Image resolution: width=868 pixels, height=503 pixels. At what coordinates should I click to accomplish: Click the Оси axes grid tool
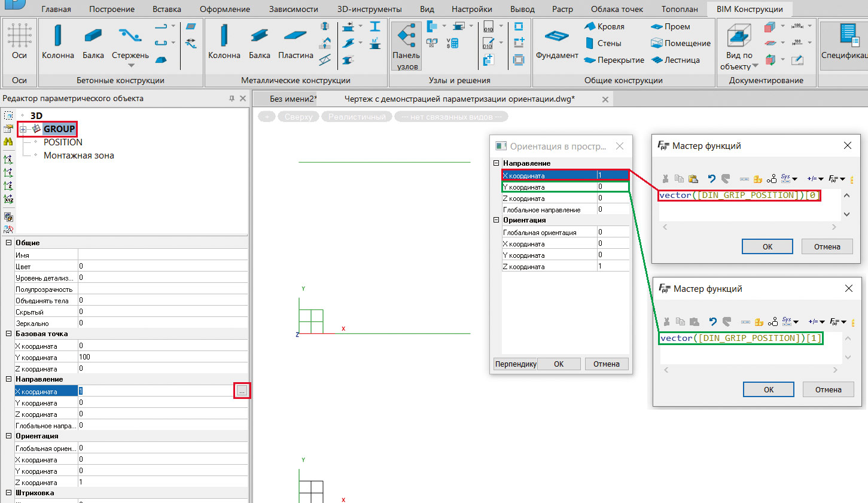coord(19,42)
